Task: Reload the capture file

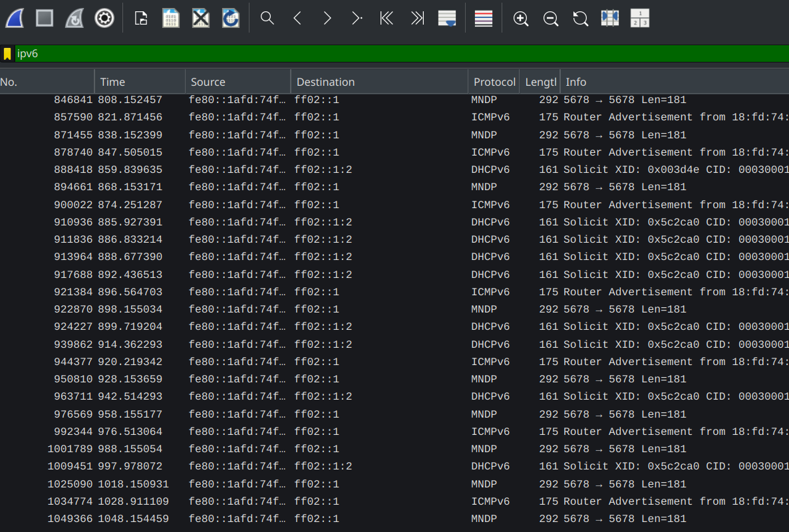Action: (x=231, y=18)
